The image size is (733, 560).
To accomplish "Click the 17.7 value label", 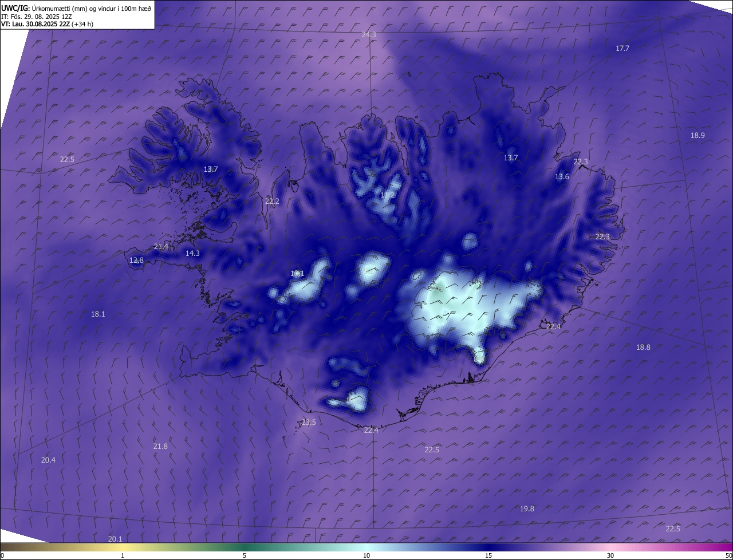I will (x=622, y=49).
